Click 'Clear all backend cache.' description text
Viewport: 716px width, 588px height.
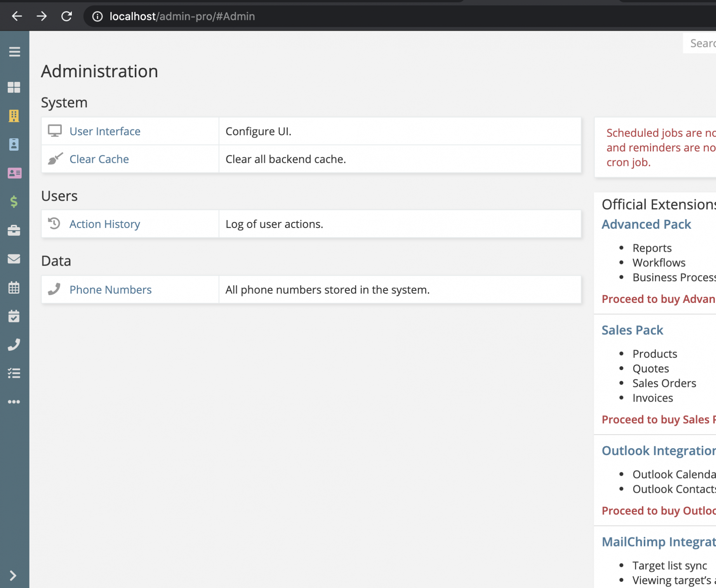click(x=285, y=159)
